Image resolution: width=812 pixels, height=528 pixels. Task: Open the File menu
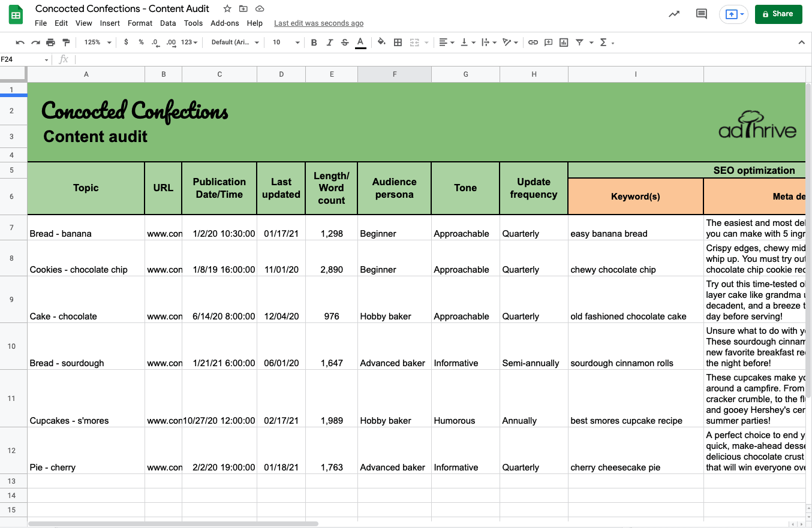coord(41,23)
